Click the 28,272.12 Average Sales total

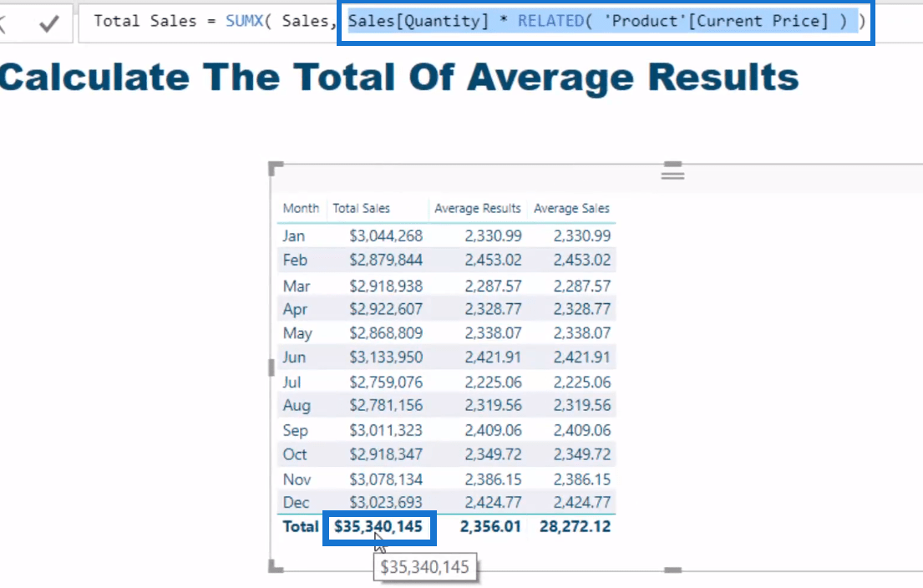coord(576,527)
